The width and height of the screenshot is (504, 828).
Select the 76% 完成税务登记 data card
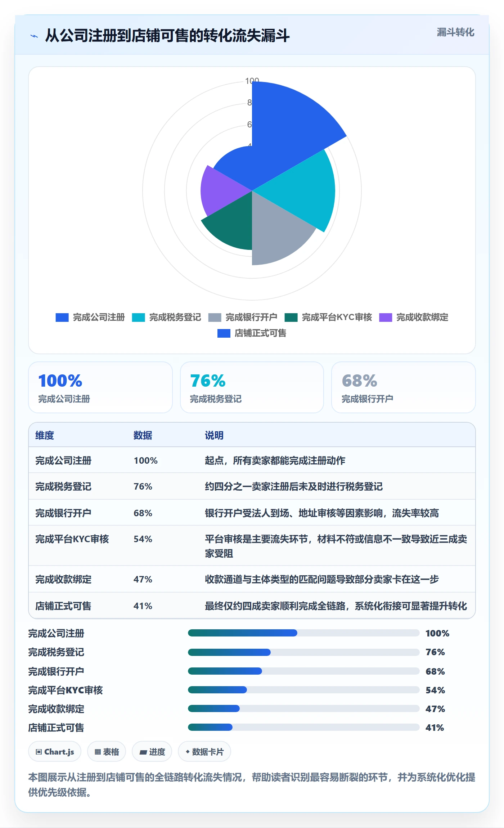tap(252, 387)
